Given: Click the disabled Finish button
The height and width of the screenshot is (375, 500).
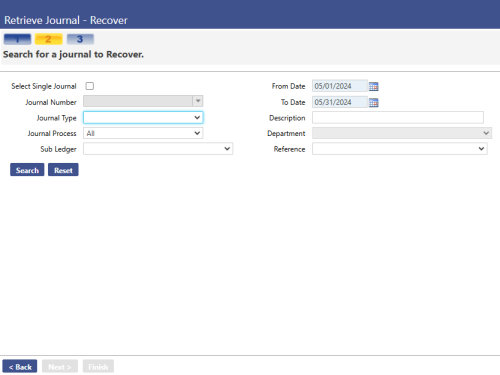Looking at the screenshot, I should [x=98, y=366].
